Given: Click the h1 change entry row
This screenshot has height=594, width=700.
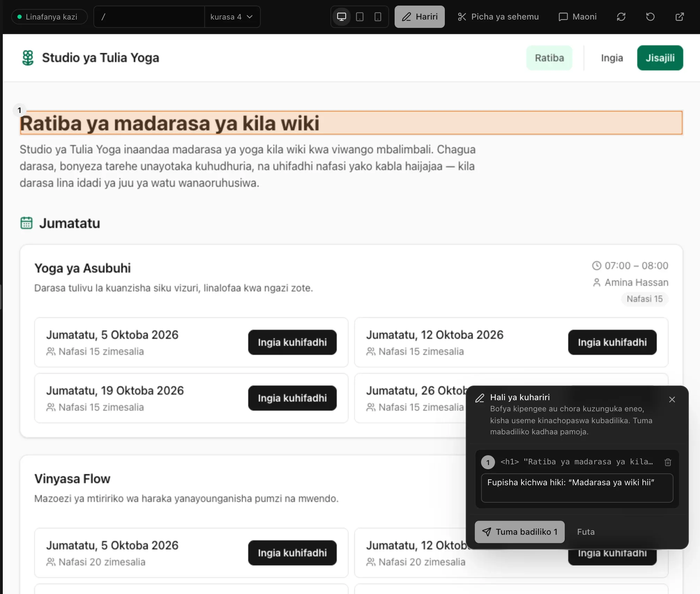Looking at the screenshot, I should tap(577, 462).
